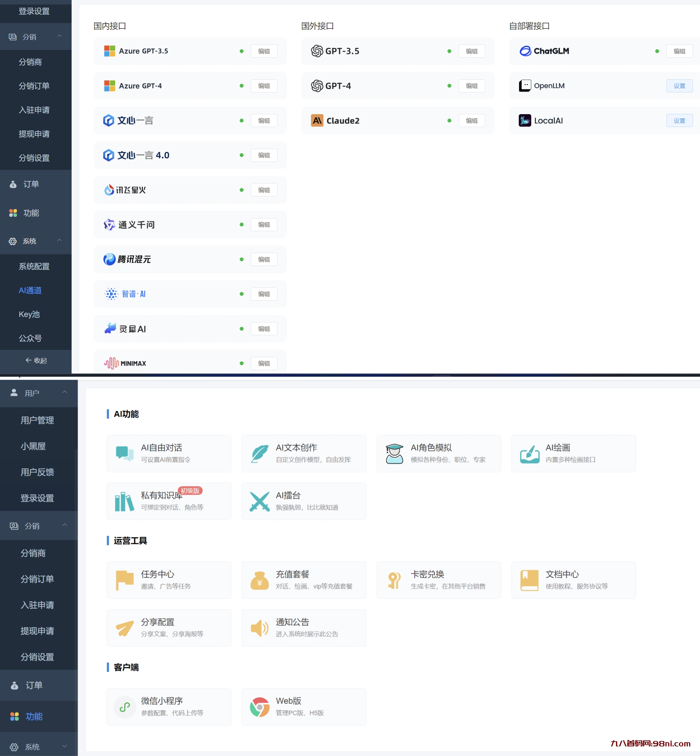
Task: Toggle 腾讯混元 green status dot
Action: point(242,259)
